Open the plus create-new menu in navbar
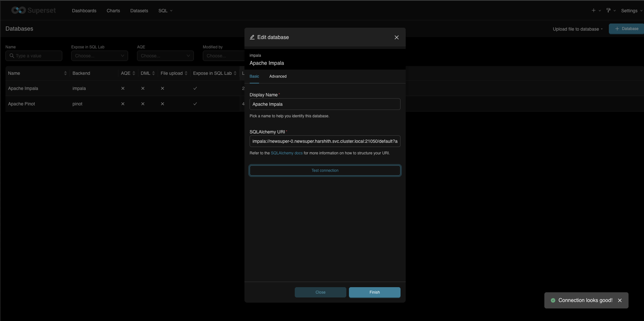 pos(596,10)
